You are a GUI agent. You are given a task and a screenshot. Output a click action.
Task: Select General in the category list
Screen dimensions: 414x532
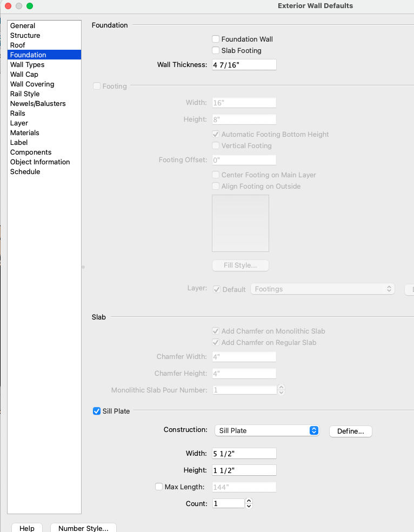coord(23,25)
